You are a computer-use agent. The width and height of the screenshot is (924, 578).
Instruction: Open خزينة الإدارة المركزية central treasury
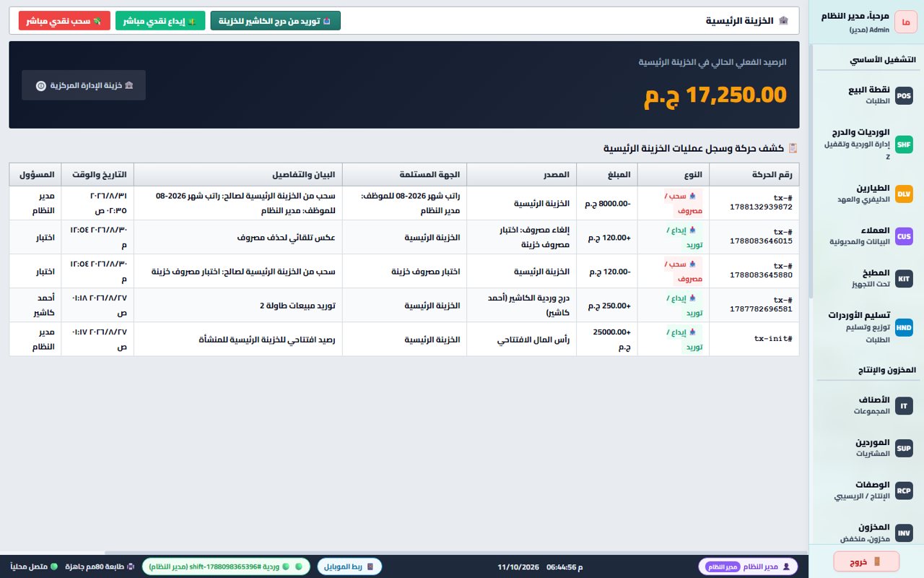tap(84, 85)
